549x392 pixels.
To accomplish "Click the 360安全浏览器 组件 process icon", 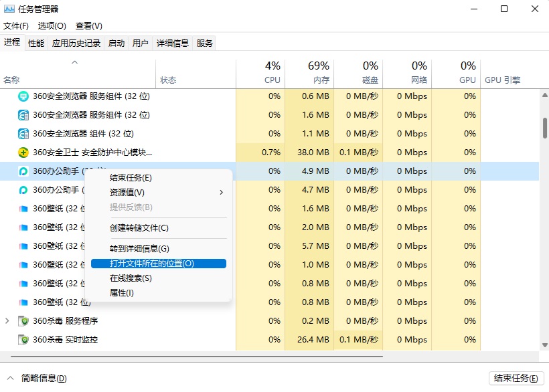I will pyautogui.click(x=23, y=134).
